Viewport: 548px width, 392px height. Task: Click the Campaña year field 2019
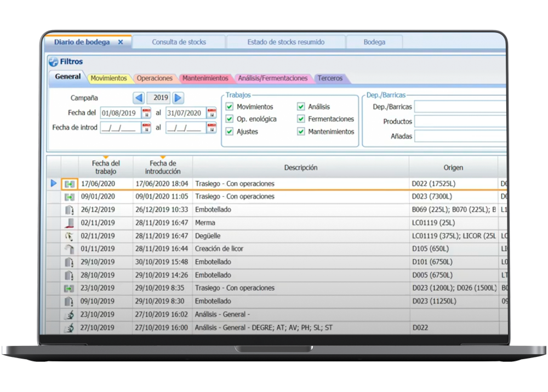click(x=158, y=98)
